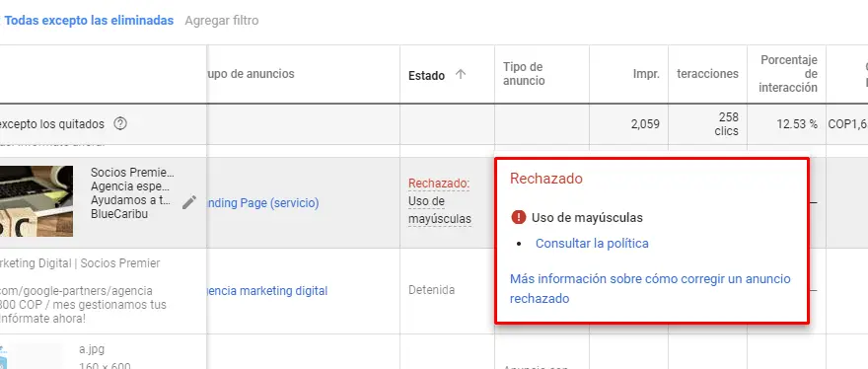Click Porcentaje de interacción column header

[788, 74]
